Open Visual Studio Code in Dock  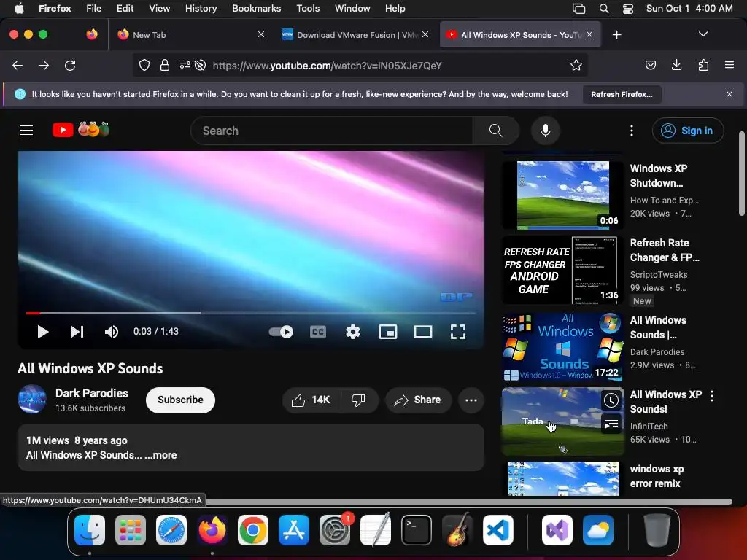pyautogui.click(x=498, y=530)
